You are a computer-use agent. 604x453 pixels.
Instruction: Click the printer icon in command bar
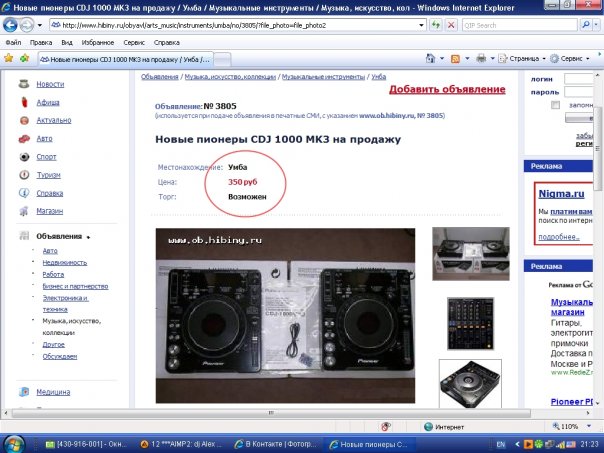(x=482, y=59)
